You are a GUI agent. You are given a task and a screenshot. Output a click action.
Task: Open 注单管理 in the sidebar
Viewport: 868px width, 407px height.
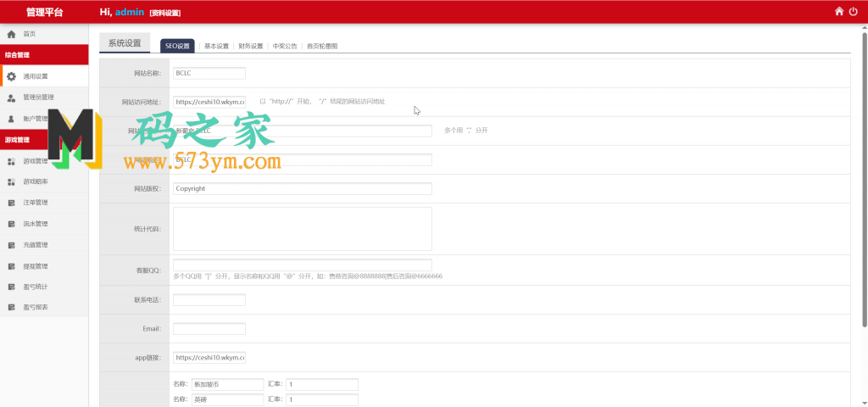click(44, 203)
